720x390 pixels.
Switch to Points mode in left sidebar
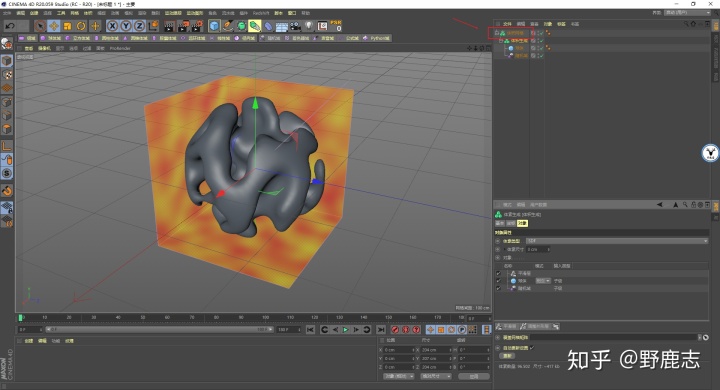6,102
